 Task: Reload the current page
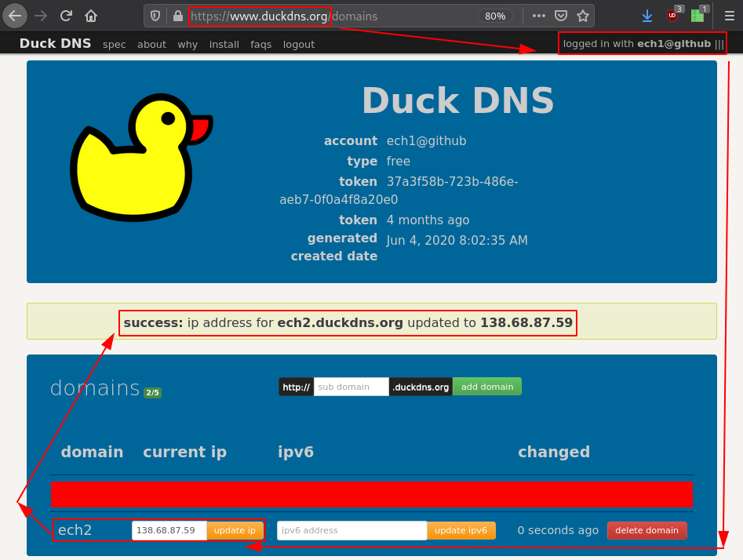66,16
